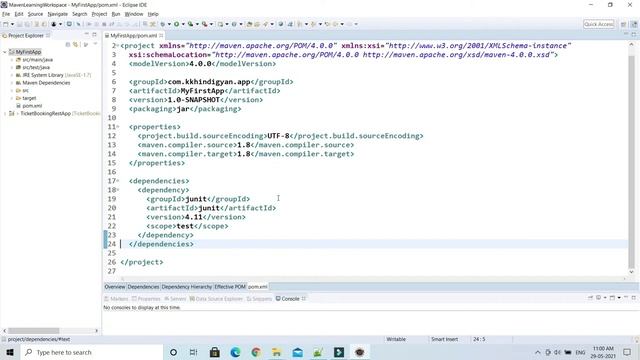Click the Eclipse icon in taskbar
The image size is (640, 360).
pos(360,352)
